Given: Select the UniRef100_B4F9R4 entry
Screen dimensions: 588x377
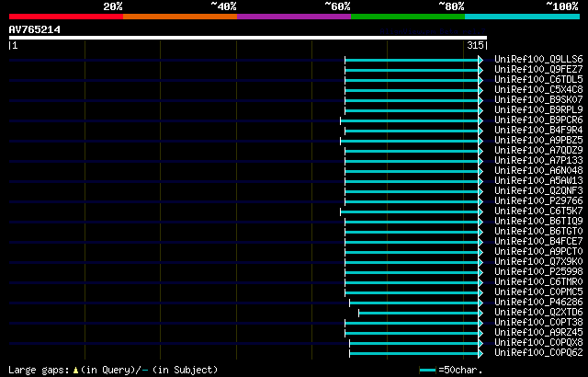Looking at the screenshot, I should click(x=538, y=131).
